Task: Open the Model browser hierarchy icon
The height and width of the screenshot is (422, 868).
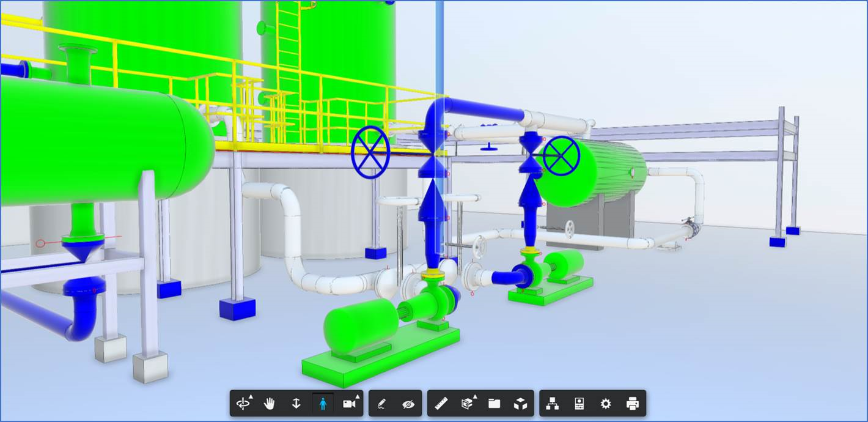Action: 553,404
